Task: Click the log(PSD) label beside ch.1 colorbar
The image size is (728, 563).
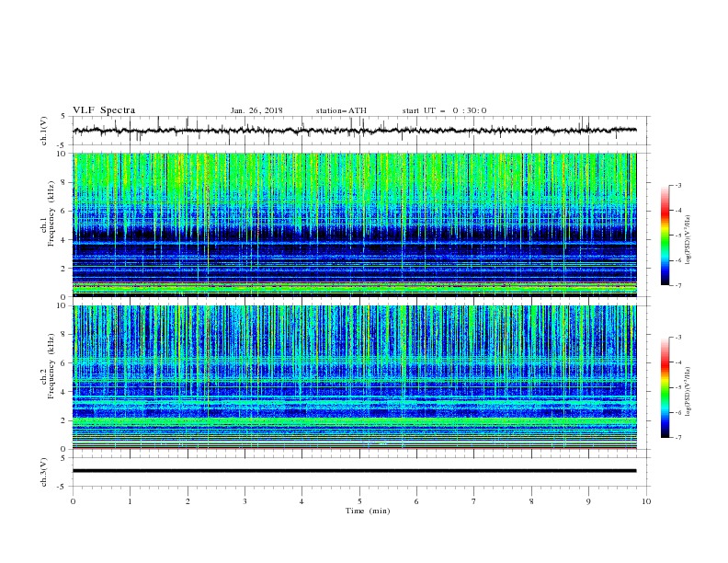Action: pyautogui.click(x=688, y=240)
